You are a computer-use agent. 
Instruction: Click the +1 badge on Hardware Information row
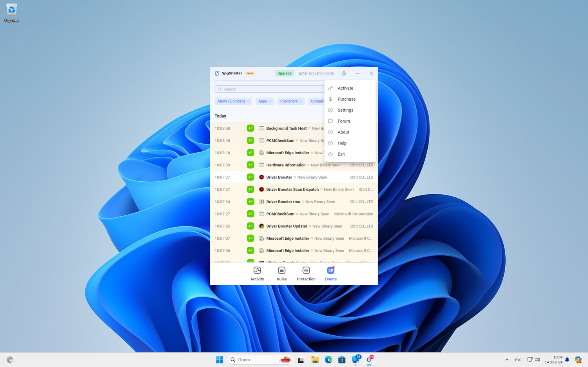click(250, 165)
